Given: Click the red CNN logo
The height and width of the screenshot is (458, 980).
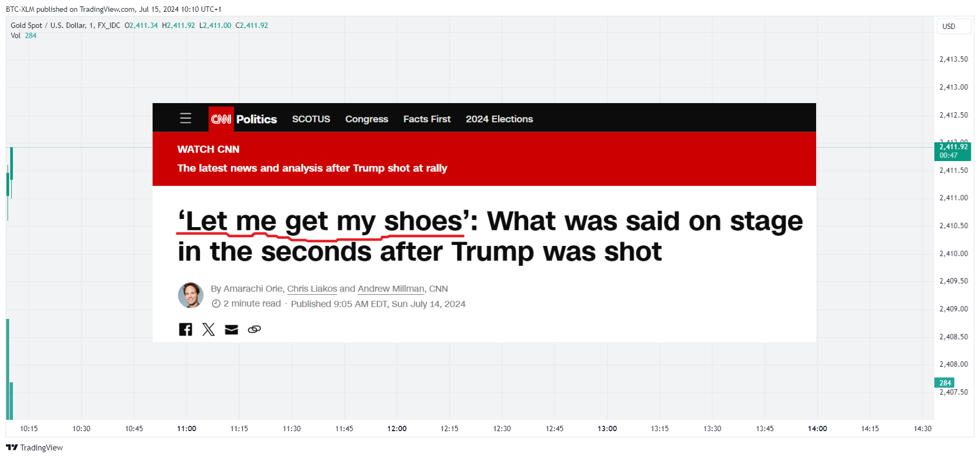Looking at the screenshot, I should pyautogui.click(x=221, y=119).
